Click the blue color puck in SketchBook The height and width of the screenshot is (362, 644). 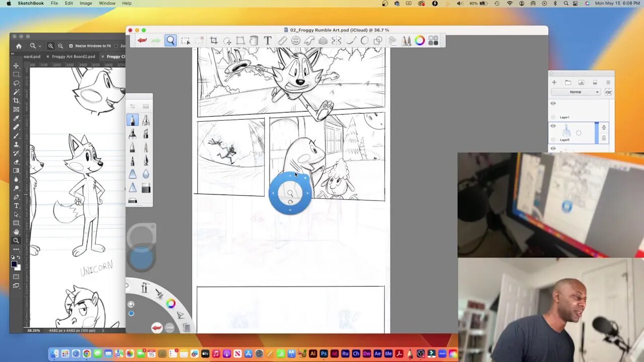tap(141, 258)
